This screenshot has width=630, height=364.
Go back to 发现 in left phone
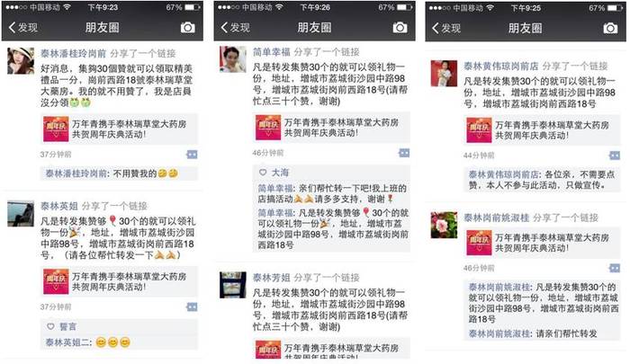[x=22, y=27]
